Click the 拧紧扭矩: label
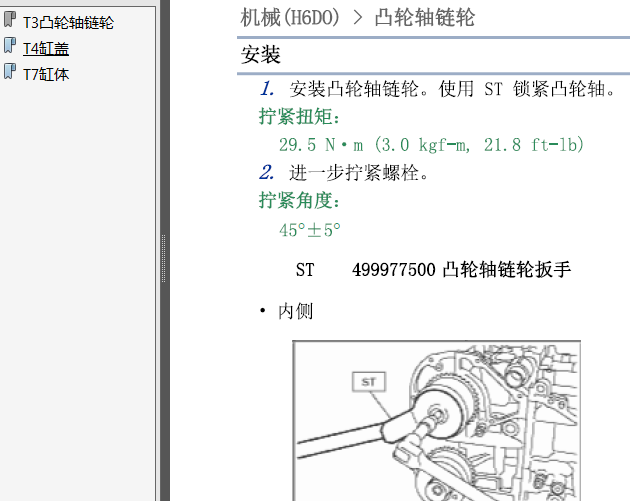 click(299, 117)
